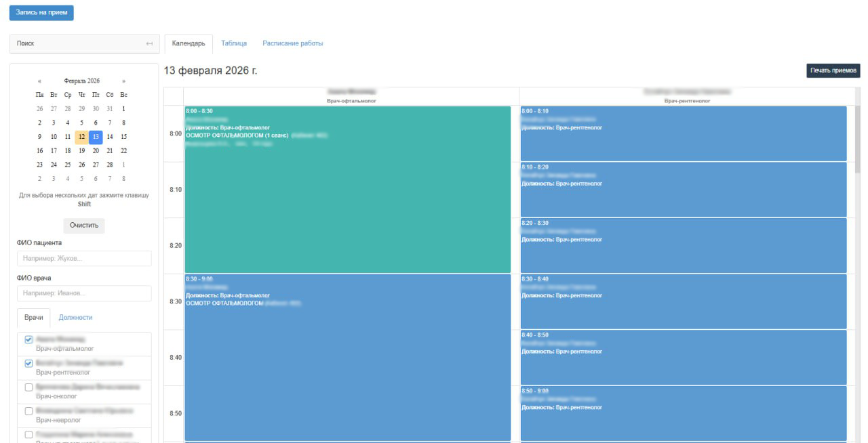Image resolution: width=868 pixels, height=443 pixels.
Task: Enable the Врач-невролог doctor checkbox
Action: [28, 411]
